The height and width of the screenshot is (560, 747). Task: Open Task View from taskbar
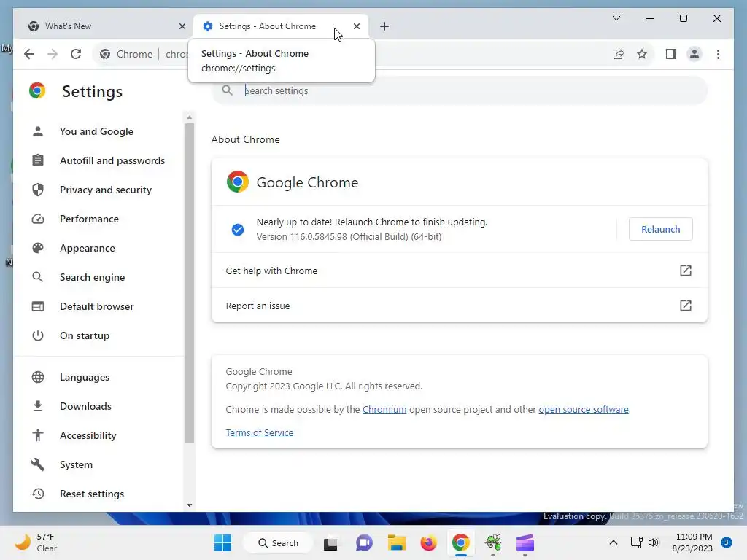[x=330, y=542]
